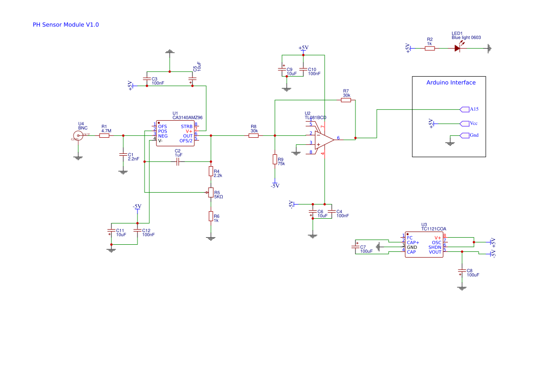Click the CA3140AMZ96 op-amp symbol
Image resolution: width=554 pixels, height=392 pixels.
click(x=176, y=134)
